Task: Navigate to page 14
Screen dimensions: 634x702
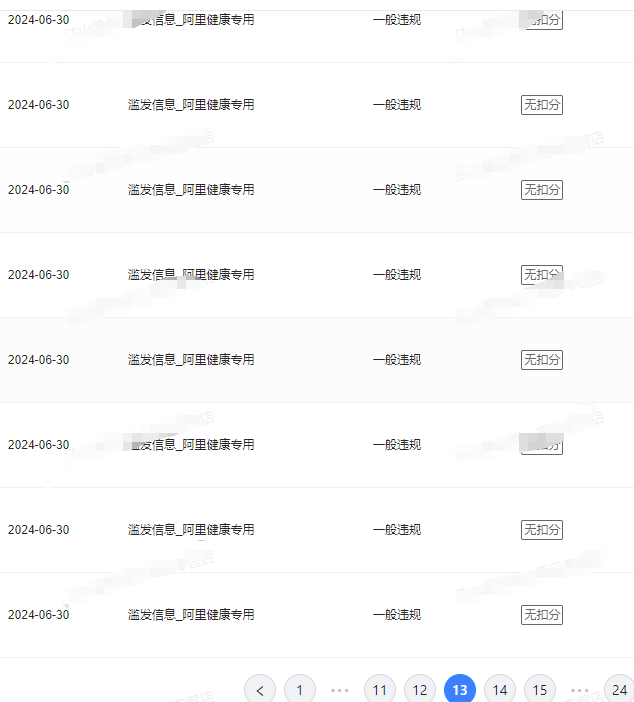Action: [500, 690]
